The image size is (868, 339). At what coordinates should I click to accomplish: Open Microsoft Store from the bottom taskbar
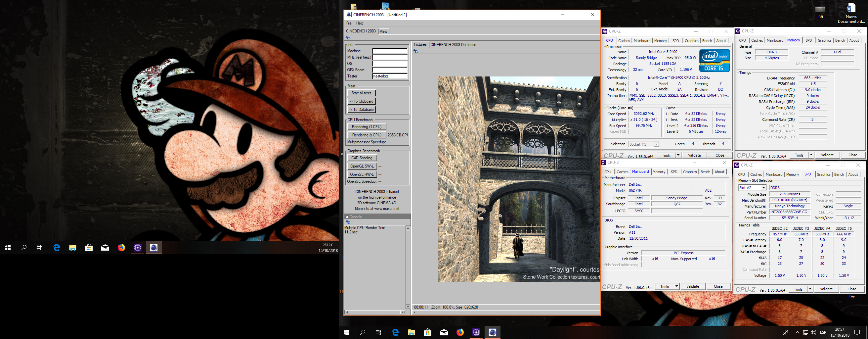coord(428,332)
